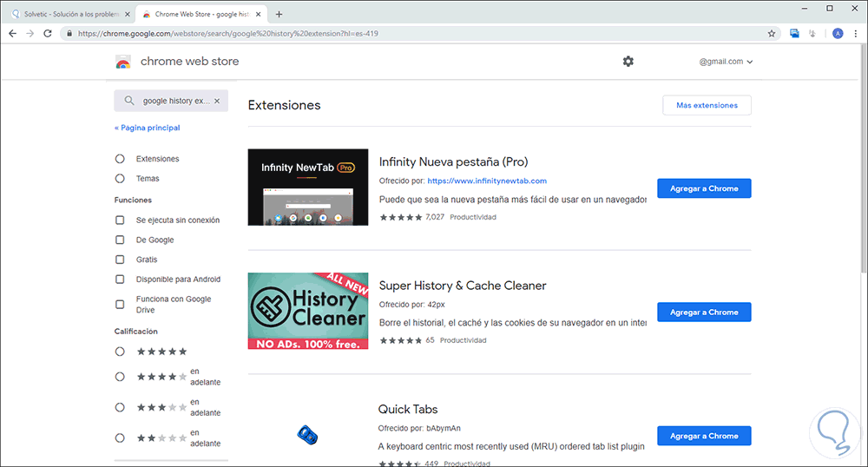Enable the Gratis filter checkbox
Image resolution: width=868 pixels, height=467 pixels.
coord(120,260)
